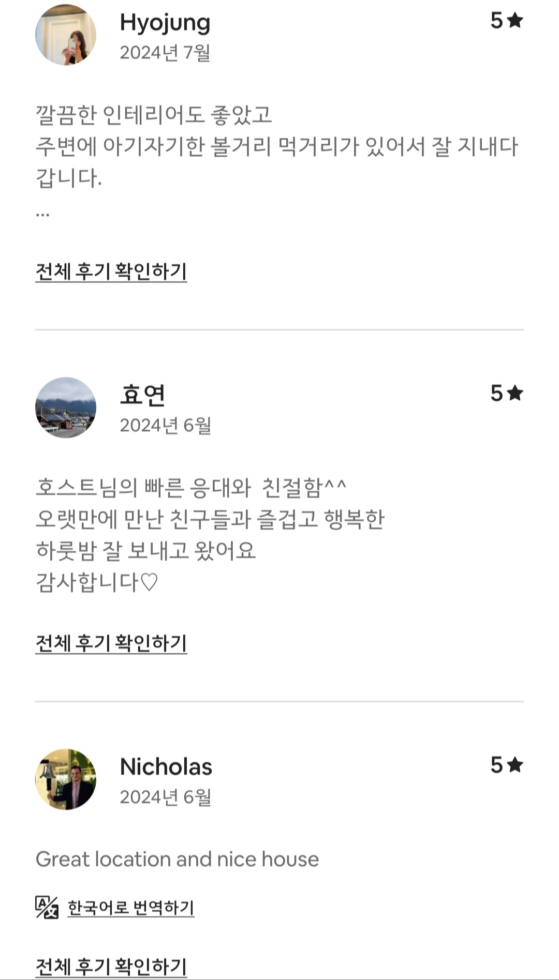Tap the 2024년 6월 date under Nicholas
Image resolution: width=559 pixels, height=980 pixels.
[166, 797]
